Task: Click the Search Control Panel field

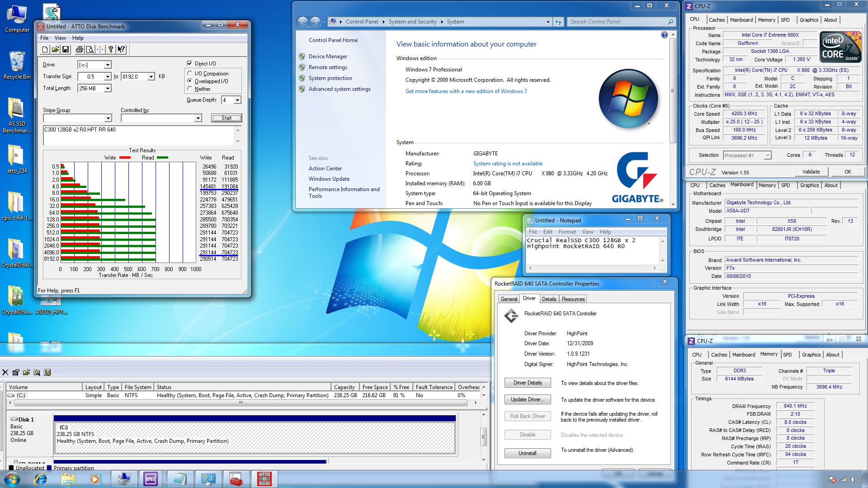Action: (618, 22)
